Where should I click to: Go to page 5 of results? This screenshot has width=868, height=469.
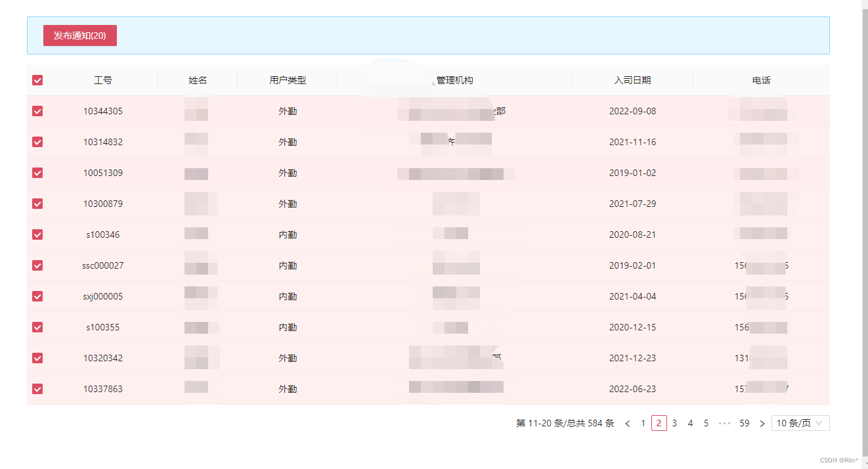706,422
